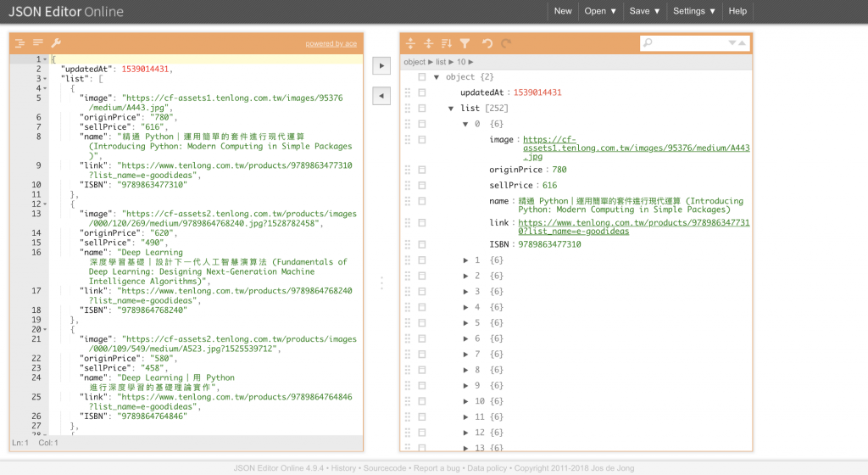Open action menu for updatedAt row

click(x=422, y=92)
